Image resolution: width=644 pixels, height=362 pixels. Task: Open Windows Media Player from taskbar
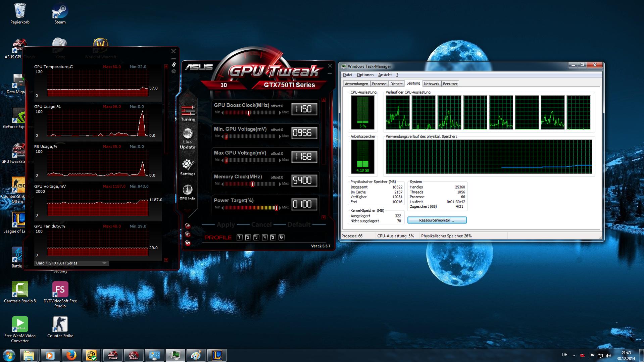(x=50, y=355)
